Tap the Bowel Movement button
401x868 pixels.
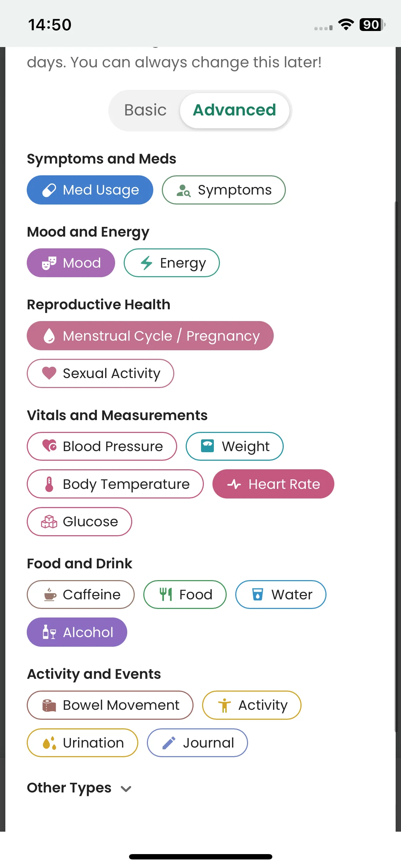(x=110, y=705)
